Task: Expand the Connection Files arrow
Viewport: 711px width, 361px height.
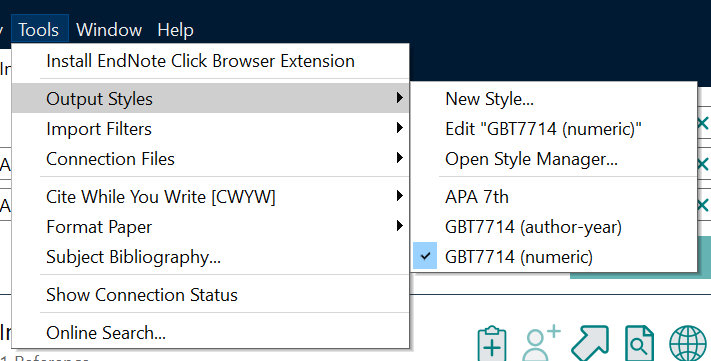Action: pos(399,158)
